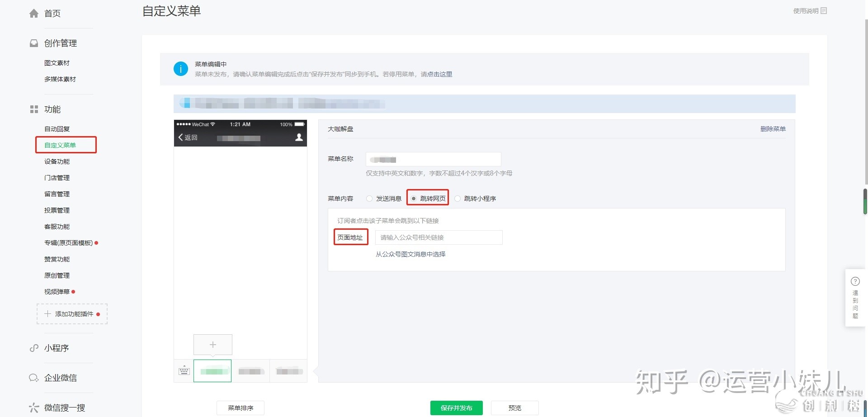Click the 使用说明 document icon

pos(824,11)
